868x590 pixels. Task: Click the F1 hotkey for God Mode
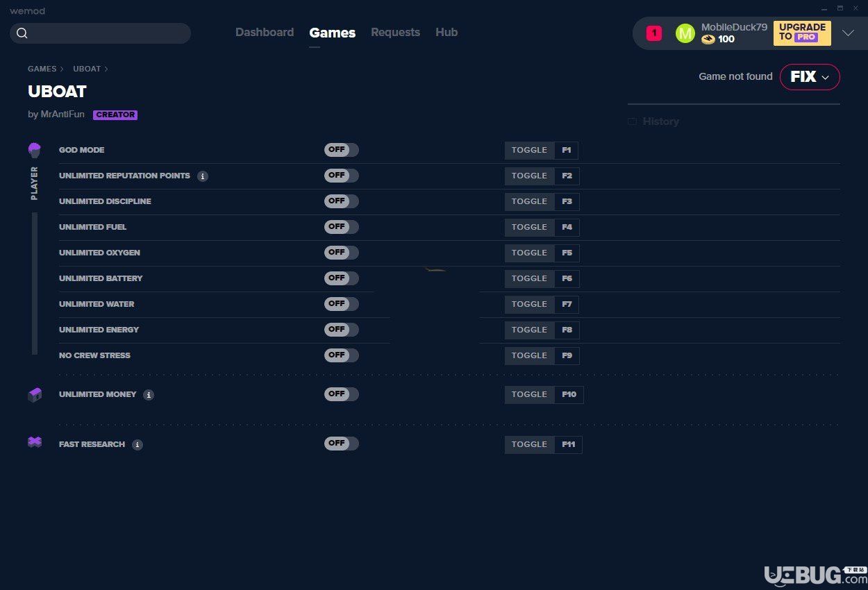point(567,151)
